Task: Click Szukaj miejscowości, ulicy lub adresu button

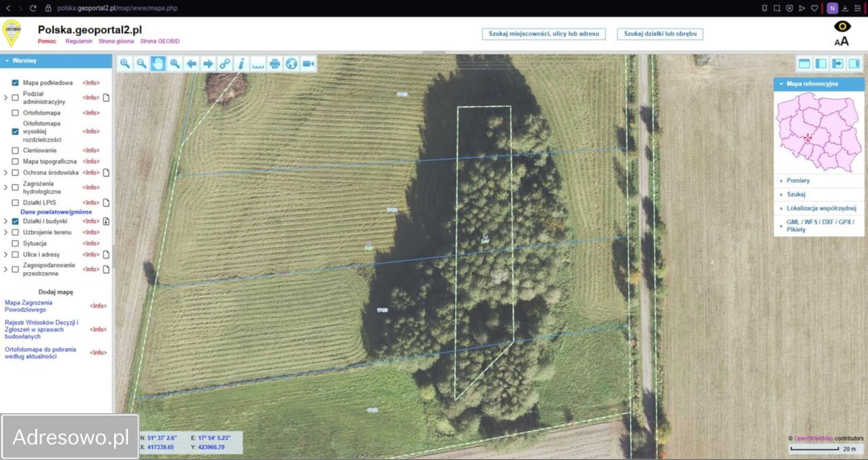Action: 542,33
